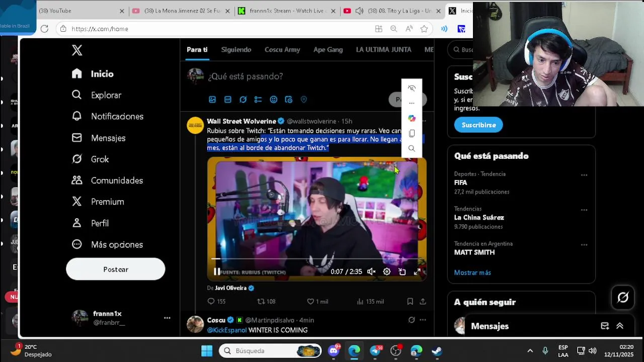Use Grok enhancement in the composer
Viewport: 644px width, 362px height.
coord(243,100)
